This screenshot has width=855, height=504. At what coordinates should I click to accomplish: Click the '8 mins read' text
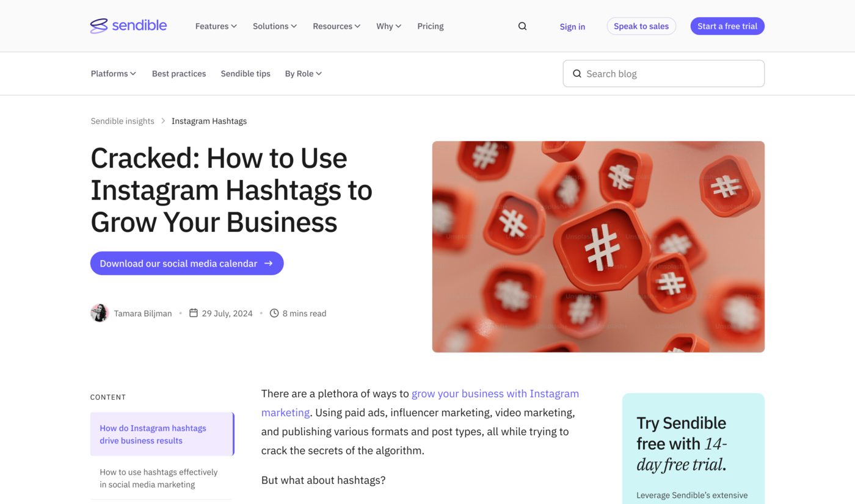(x=304, y=313)
